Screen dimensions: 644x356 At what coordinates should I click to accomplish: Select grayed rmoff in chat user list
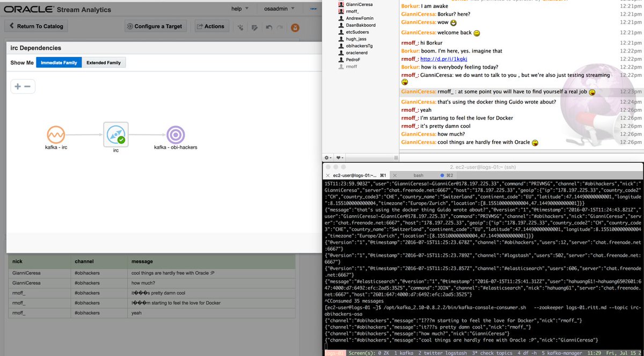pyautogui.click(x=348, y=67)
